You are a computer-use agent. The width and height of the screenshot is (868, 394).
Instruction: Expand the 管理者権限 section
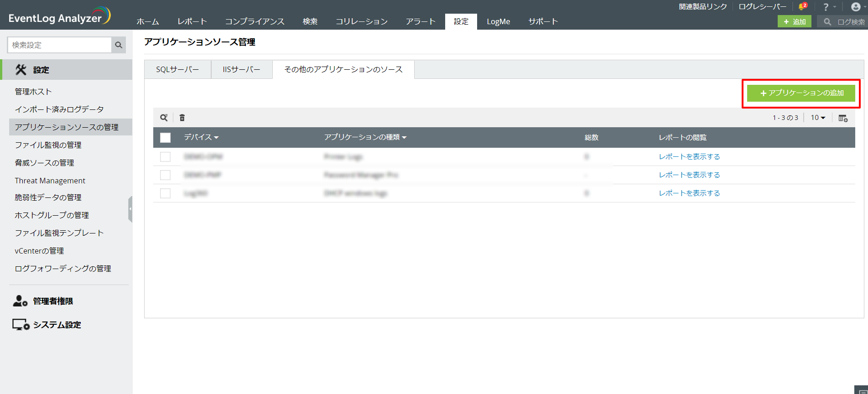[53, 301]
